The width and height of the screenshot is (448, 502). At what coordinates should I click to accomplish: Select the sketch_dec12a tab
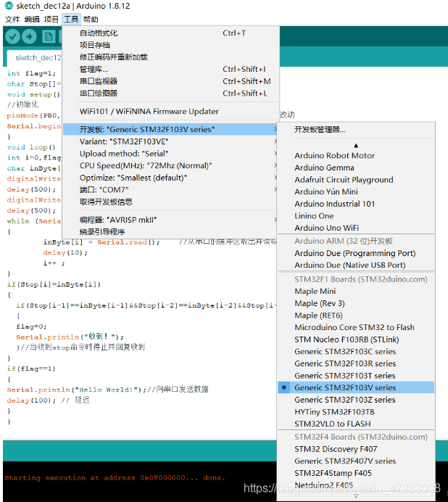35,57
